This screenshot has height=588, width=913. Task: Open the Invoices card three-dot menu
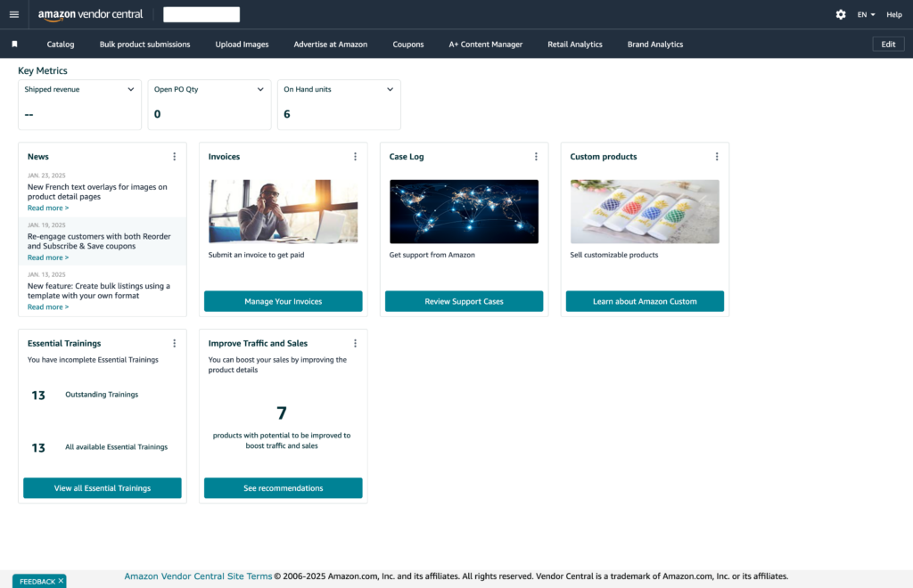coord(355,157)
